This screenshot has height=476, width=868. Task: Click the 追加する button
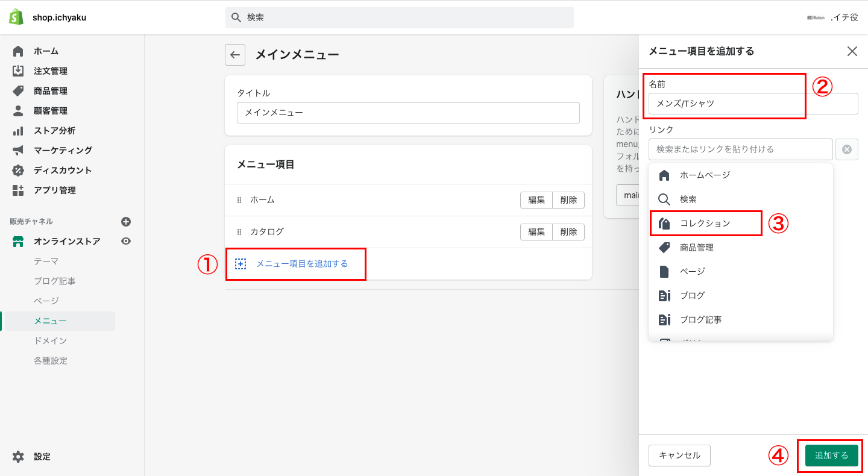tap(832, 456)
